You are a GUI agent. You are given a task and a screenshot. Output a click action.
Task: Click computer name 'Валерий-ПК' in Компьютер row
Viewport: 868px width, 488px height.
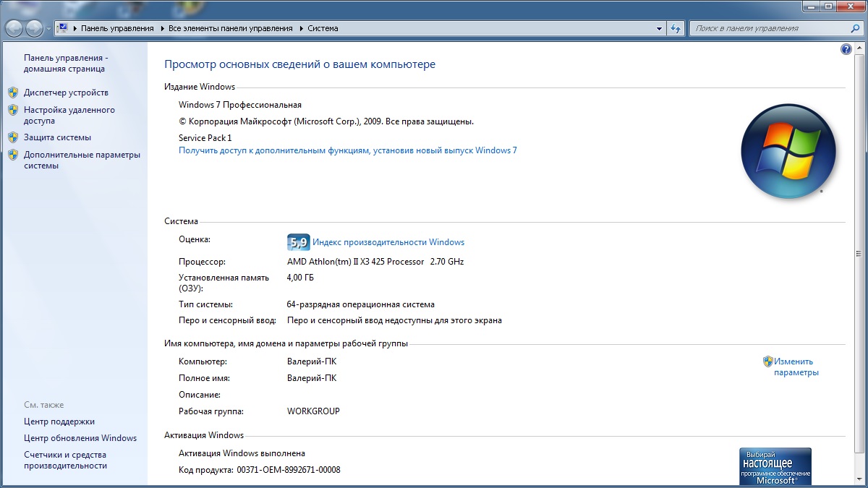(312, 361)
